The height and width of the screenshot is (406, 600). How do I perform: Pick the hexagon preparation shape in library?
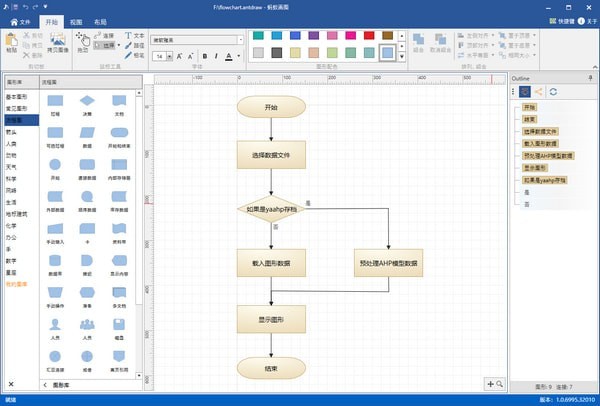tap(87, 292)
